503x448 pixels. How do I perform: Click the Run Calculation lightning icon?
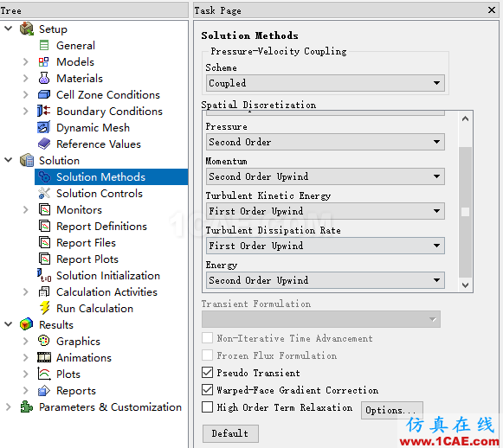click(45, 308)
